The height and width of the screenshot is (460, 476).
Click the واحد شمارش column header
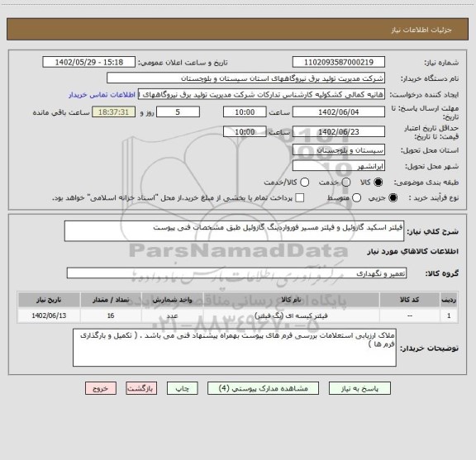(x=172, y=300)
